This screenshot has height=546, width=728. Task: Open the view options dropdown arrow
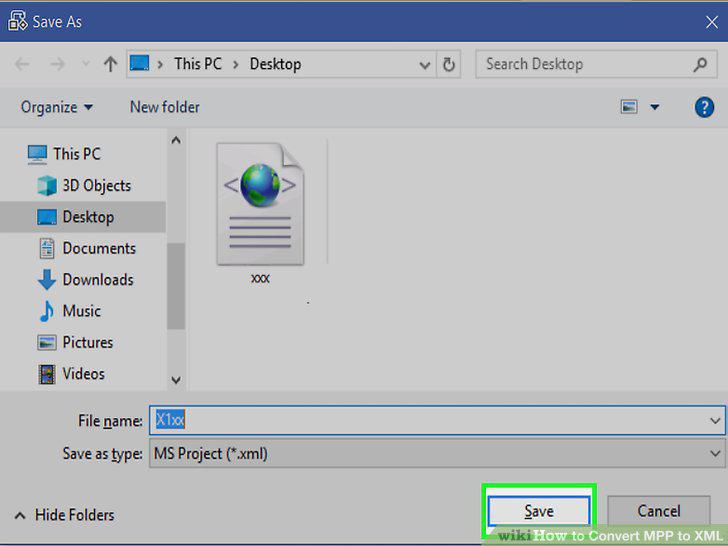[x=655, y=107]
